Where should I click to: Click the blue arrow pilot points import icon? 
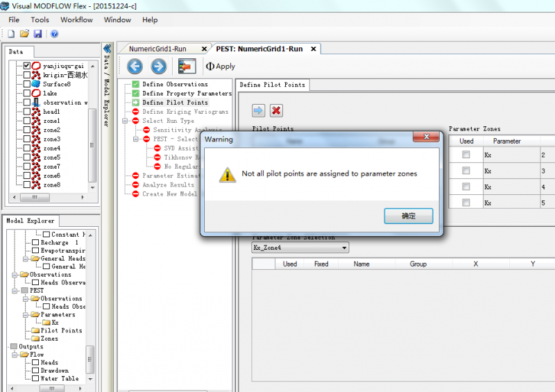(258, 110)
